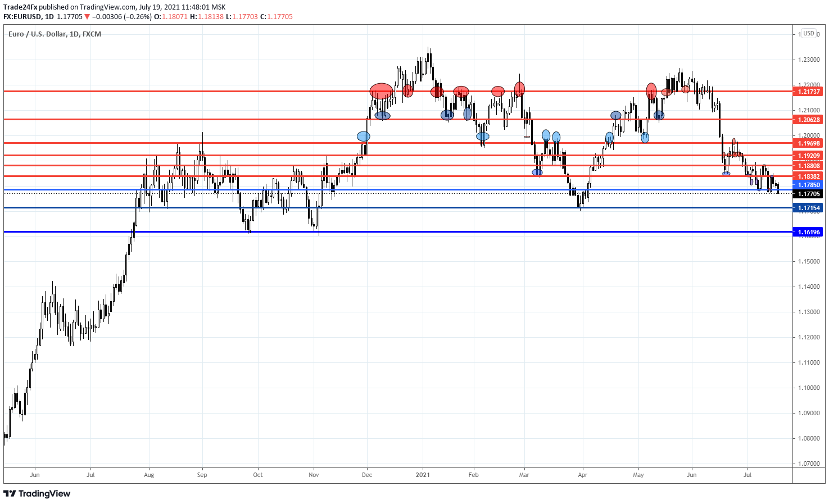
Task: Click the 1.12000 price scale tick
Action: (x=808, y=337)
